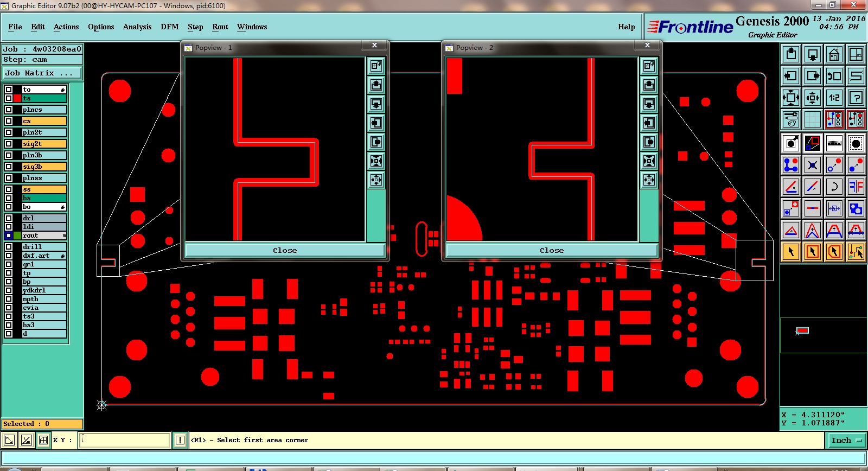The image size is (868, 471).
Task: Click into the X Y coordinate input field
Action: point(125,440)
